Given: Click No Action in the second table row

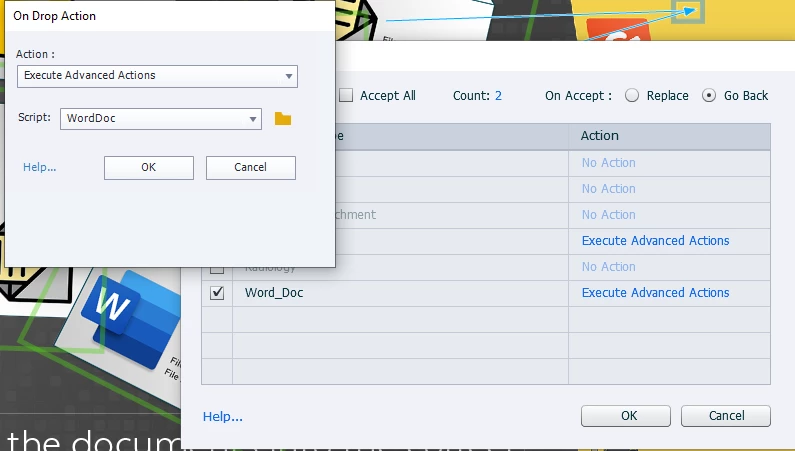Looking at the screenshot, I should [x=608, y=189].
